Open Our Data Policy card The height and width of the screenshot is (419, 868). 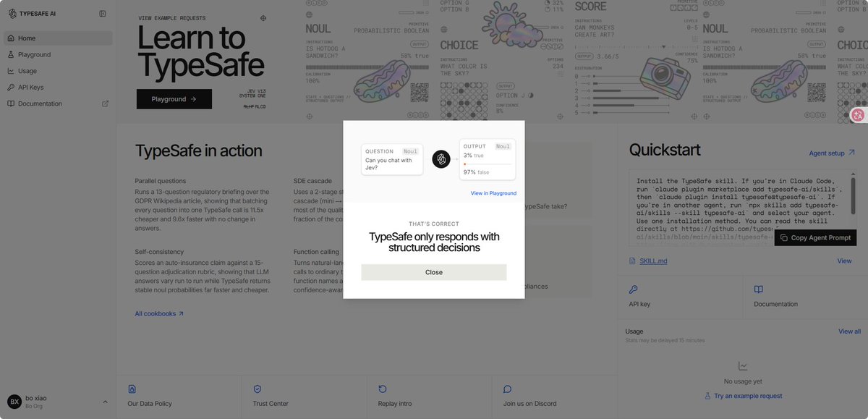click(179, 395)
